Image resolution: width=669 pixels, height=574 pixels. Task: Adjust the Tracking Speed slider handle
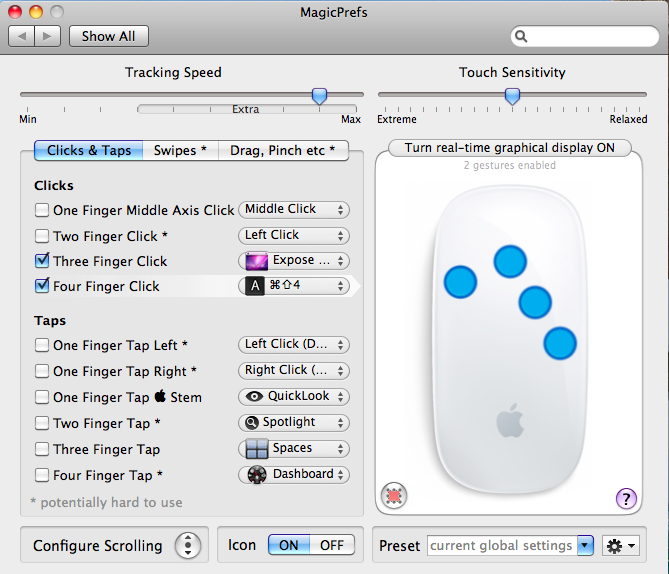click(x=319, y=96)
